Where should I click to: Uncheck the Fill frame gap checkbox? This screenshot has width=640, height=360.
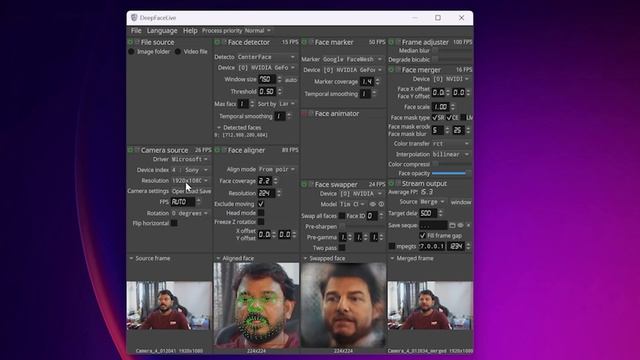click(422, 236)
